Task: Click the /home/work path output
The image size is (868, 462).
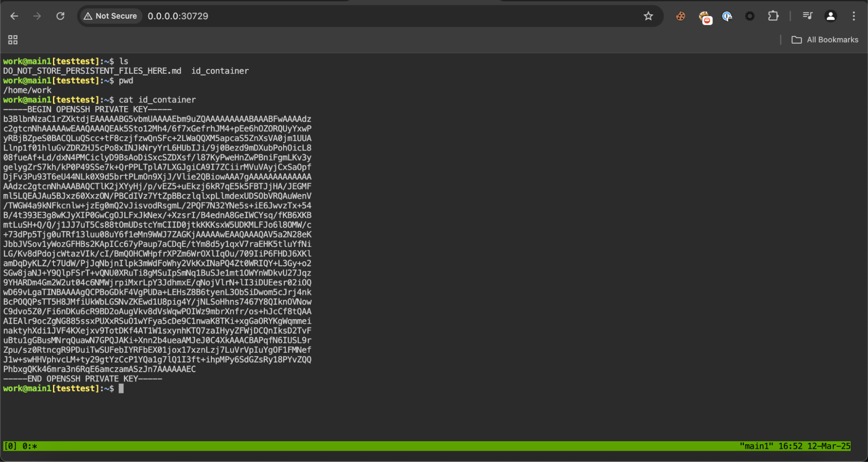Action: click(x=27, y=90)
